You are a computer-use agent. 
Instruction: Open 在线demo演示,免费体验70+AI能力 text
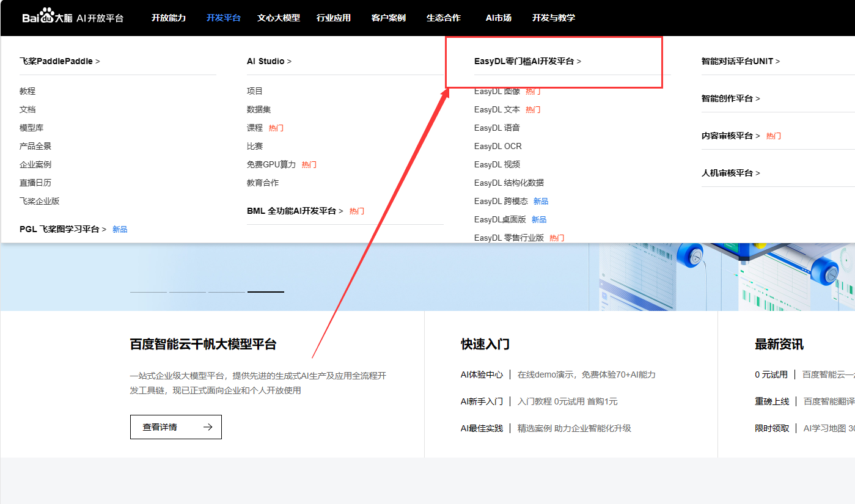tap(587, 374)
